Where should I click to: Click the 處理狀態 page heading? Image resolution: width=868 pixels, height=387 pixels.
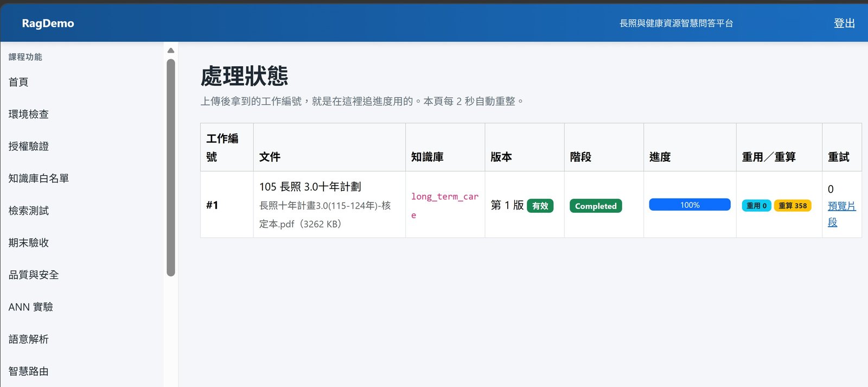(x=244, y=76)
